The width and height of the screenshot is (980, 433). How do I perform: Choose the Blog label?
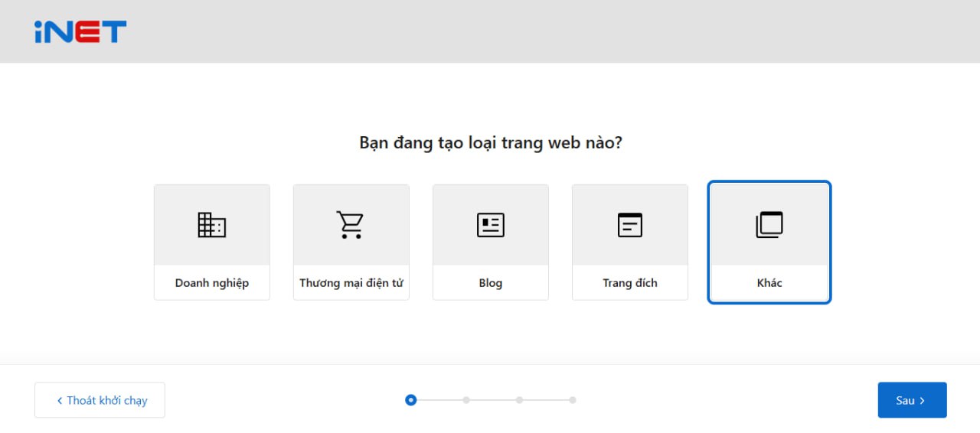pos(491,283)
